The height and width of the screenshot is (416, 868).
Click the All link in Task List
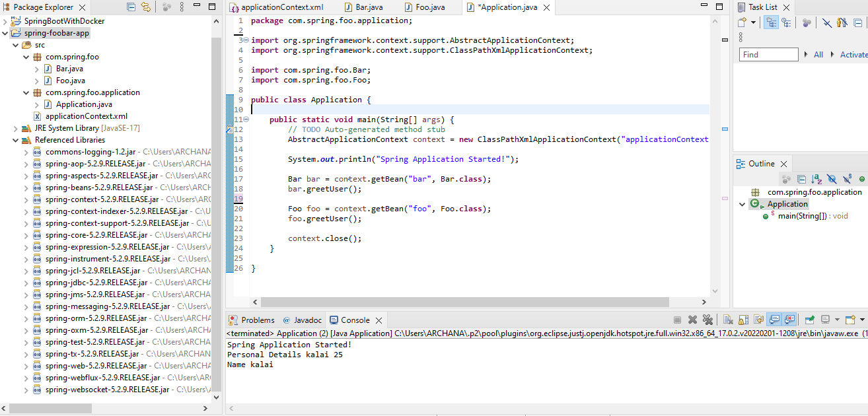coord(818,54)
